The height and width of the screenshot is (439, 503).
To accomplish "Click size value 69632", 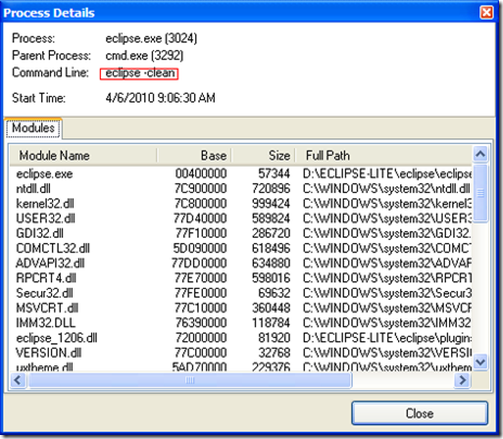I will (274, 293).
